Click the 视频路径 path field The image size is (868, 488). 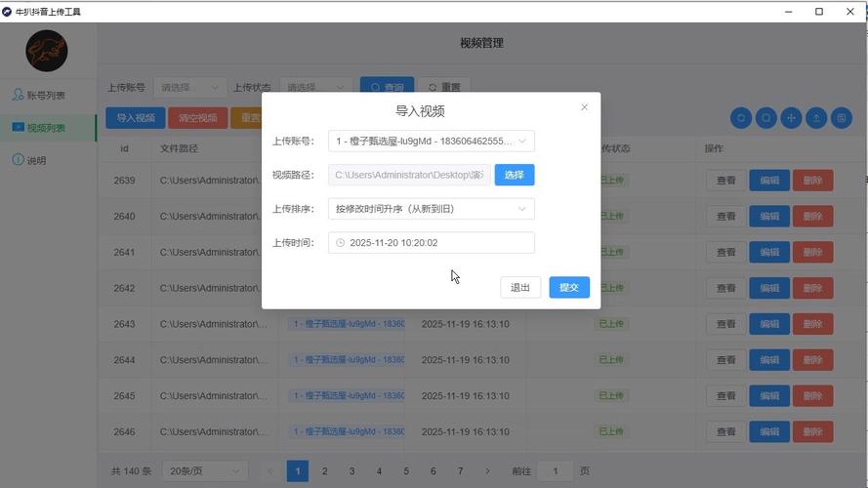[409, 175]
